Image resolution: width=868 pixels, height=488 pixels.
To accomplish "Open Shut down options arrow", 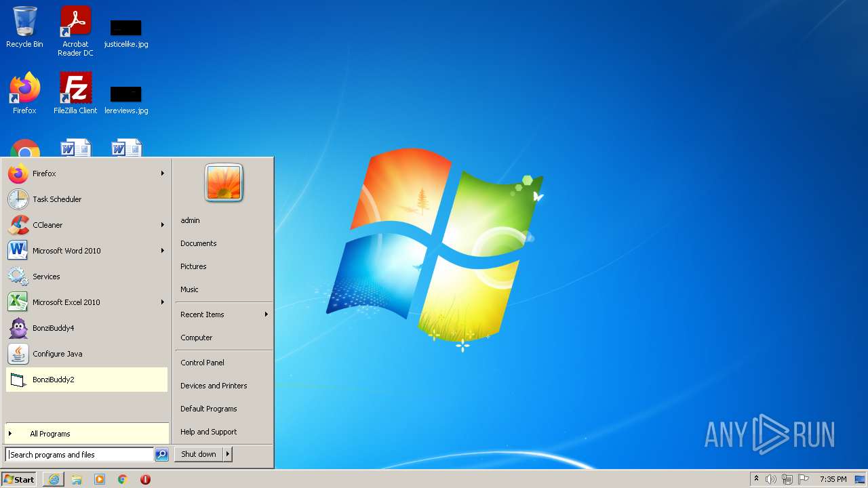I will pos(228,454).
